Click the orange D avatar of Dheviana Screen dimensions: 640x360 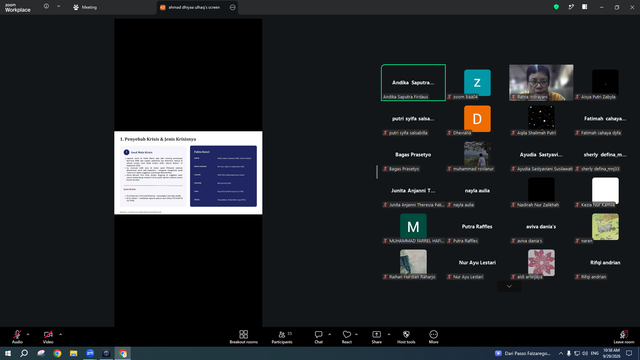pyautogui.click(x=477, y=118)
